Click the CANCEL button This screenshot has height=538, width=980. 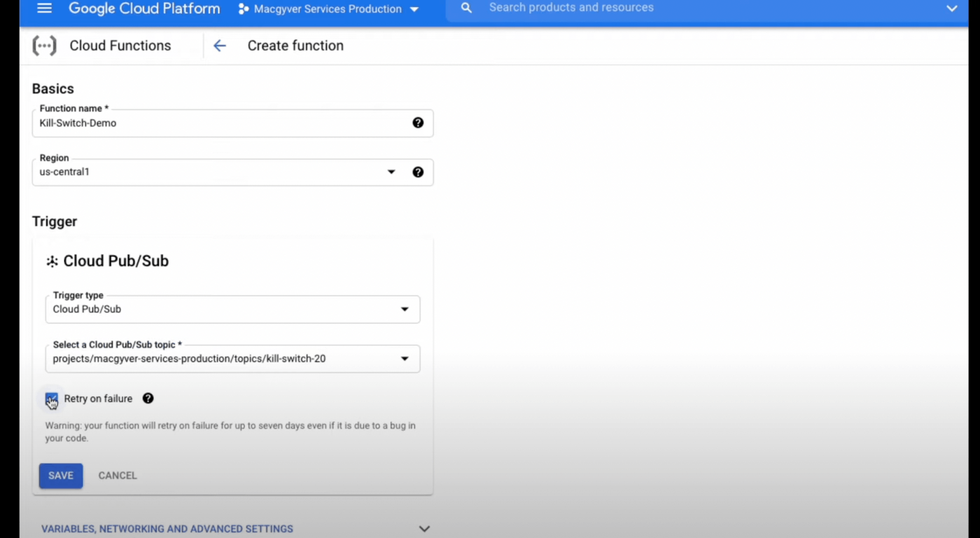tap(118, 476)
